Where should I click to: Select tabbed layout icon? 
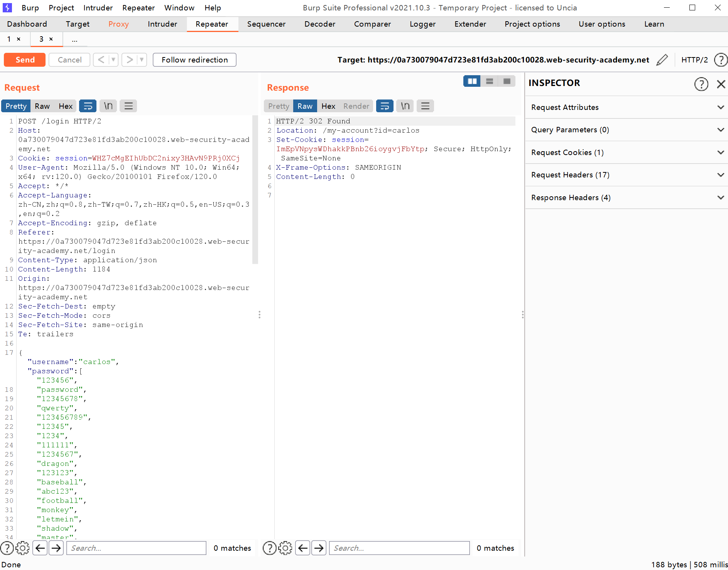[x=507, y=81]
